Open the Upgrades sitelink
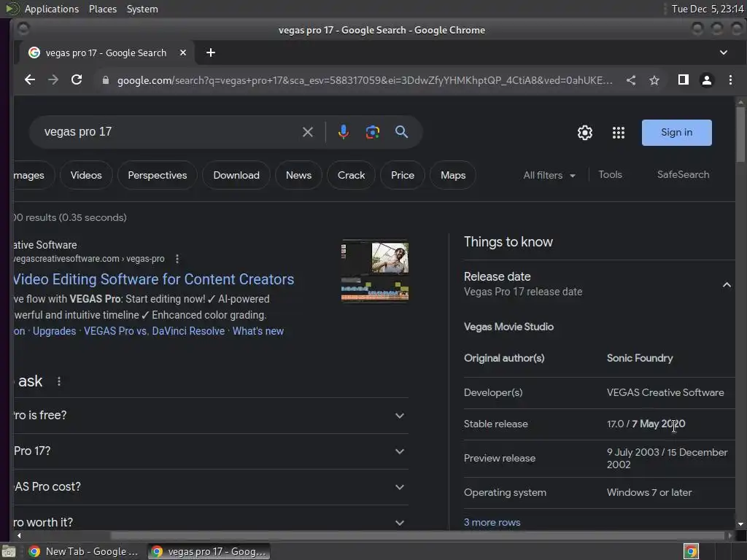This screenshot has width=747, height=560. (x=54, y=331)
